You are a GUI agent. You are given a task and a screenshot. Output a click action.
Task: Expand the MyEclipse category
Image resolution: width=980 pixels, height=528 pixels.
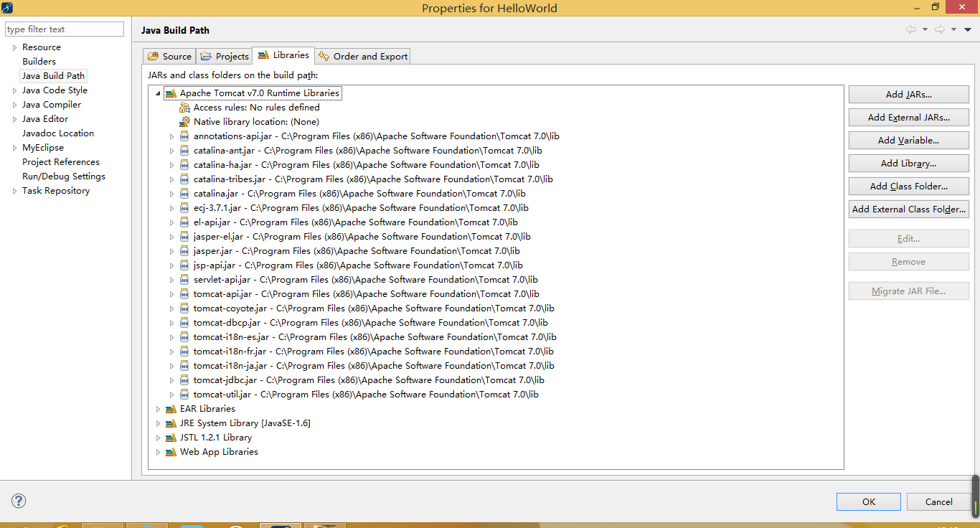click(x=14, y=148)
